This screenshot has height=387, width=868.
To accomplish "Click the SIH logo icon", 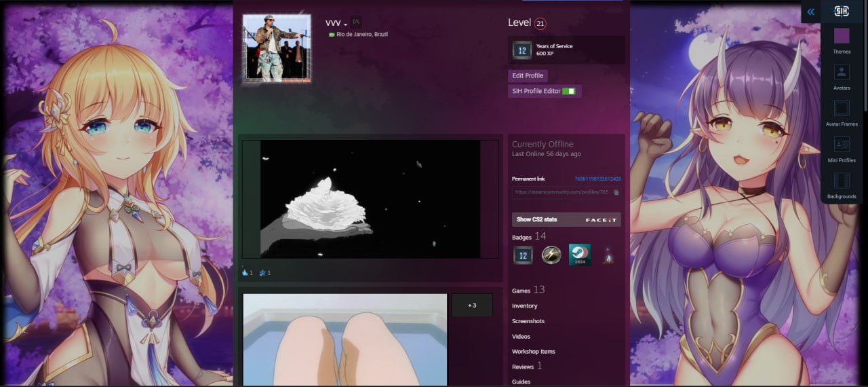I will (842, 12).
